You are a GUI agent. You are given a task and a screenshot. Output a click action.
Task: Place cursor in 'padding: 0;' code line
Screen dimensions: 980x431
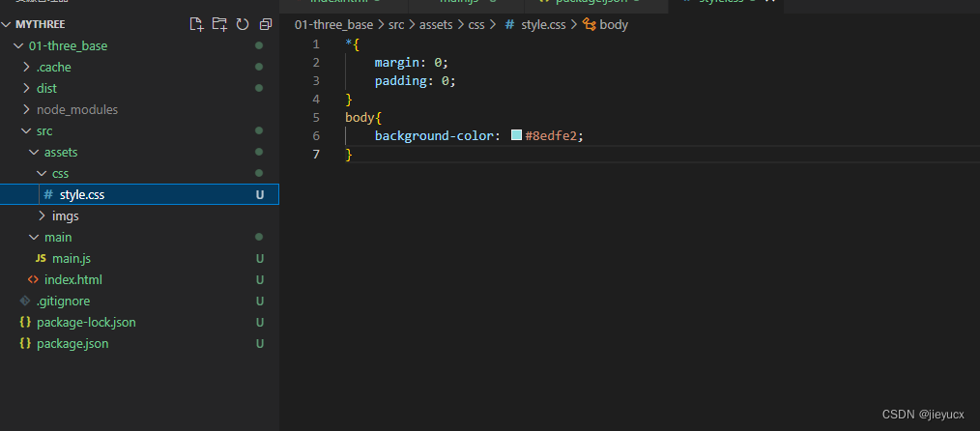[x=415, y=80]
